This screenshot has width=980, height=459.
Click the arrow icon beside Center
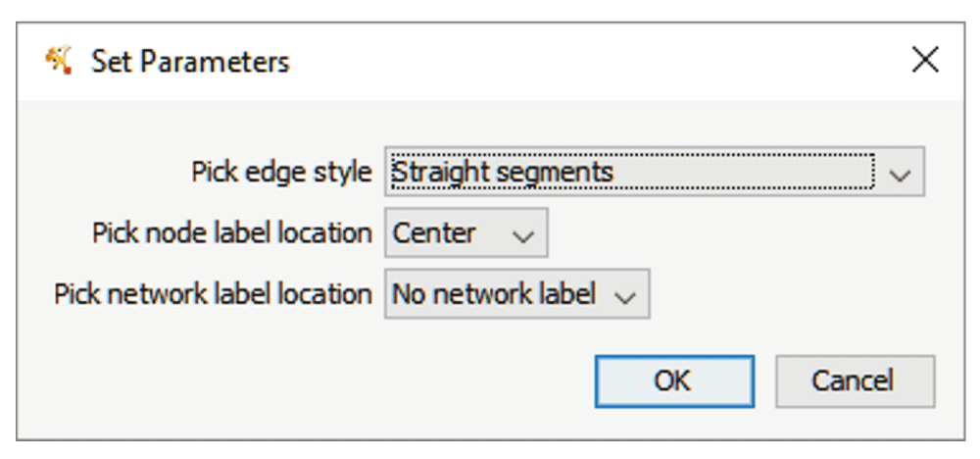coord(522,235)
